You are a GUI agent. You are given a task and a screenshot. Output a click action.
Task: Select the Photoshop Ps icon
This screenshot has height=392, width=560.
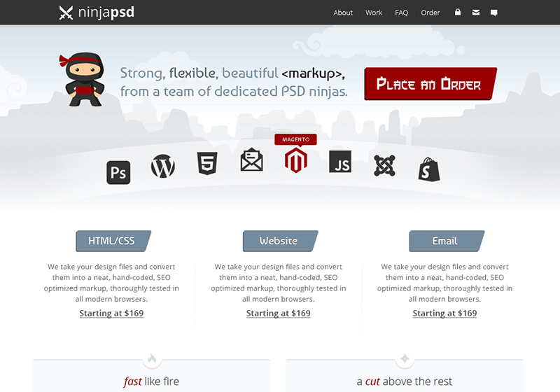118,172
